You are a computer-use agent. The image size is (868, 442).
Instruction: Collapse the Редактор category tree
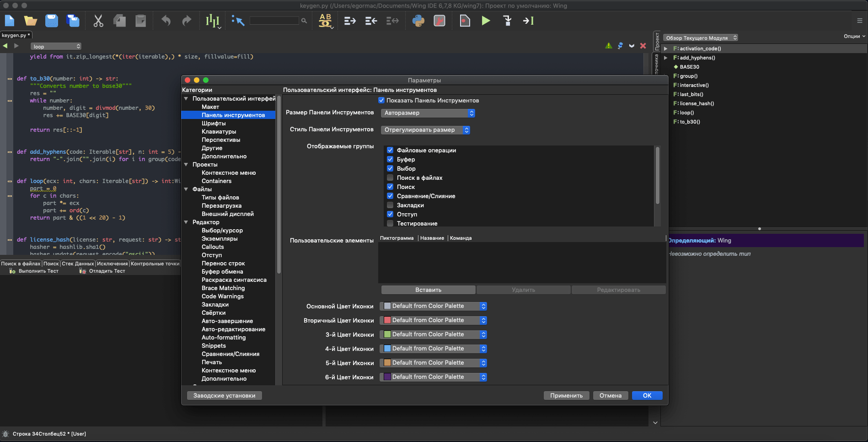[x=186, y=222]
